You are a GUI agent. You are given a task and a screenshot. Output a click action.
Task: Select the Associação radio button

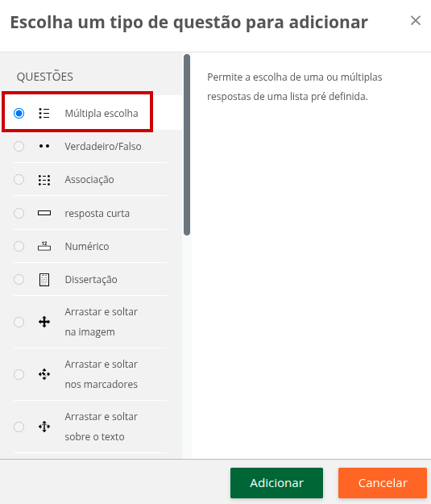pyautogui.click(x=19, y=179)
